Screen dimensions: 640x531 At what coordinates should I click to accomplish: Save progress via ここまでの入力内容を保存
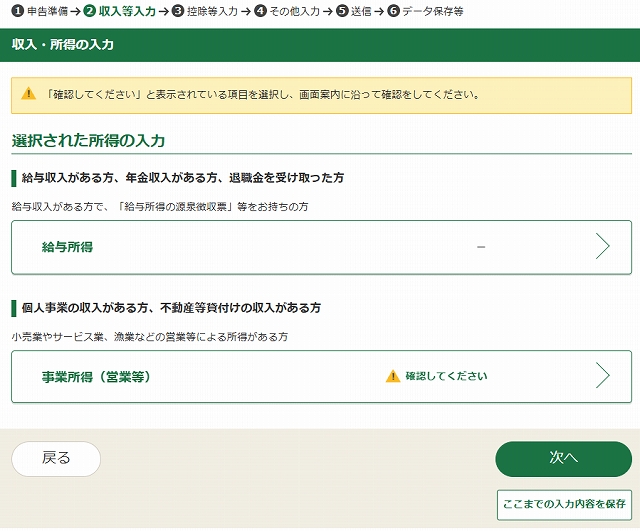click(x=564, y=504)
